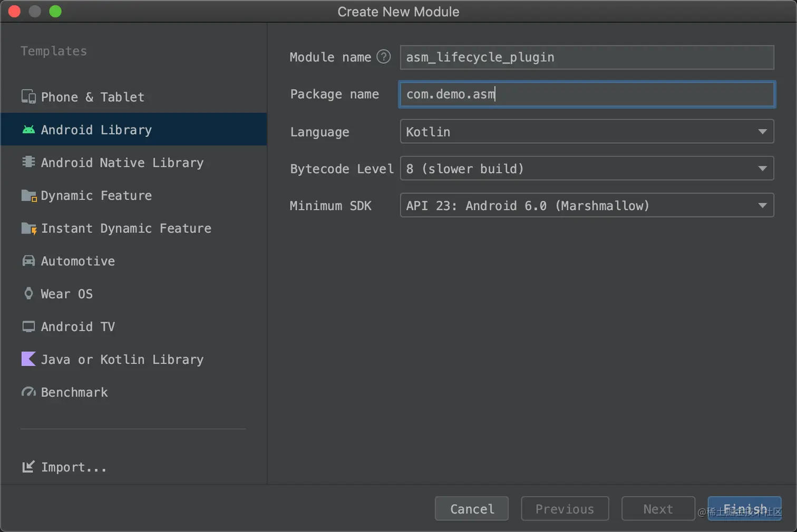Click the Automotive car icon
This screenshot has width=797, height=532.
pos(28,261)
